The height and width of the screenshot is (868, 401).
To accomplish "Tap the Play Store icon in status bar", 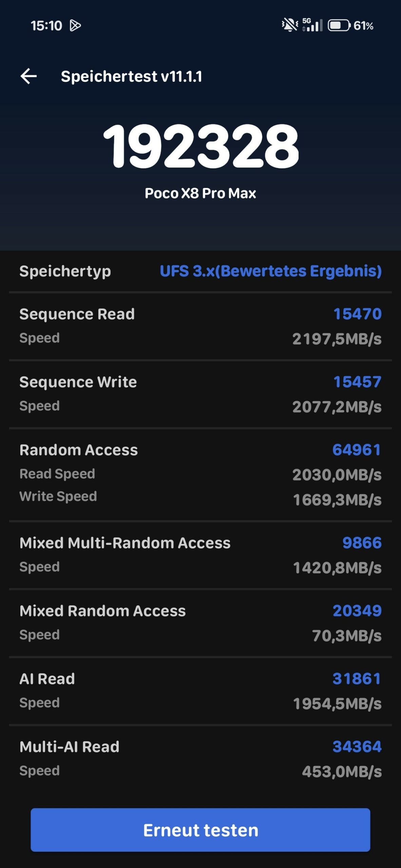I will (x=75, y=25).
